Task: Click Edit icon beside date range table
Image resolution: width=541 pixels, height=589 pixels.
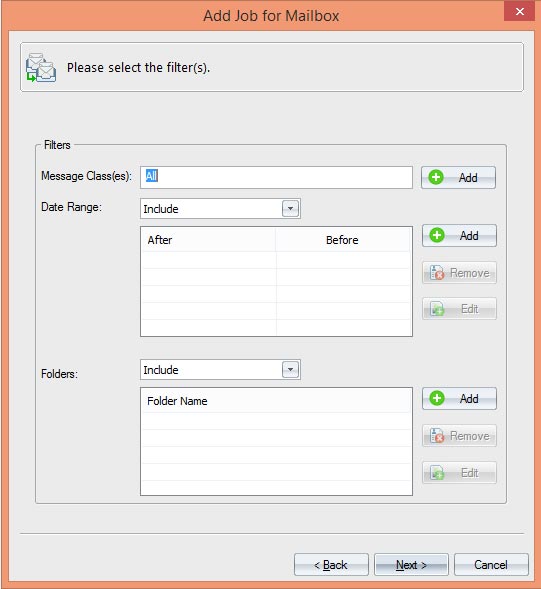Action: [x=437, y=309]
